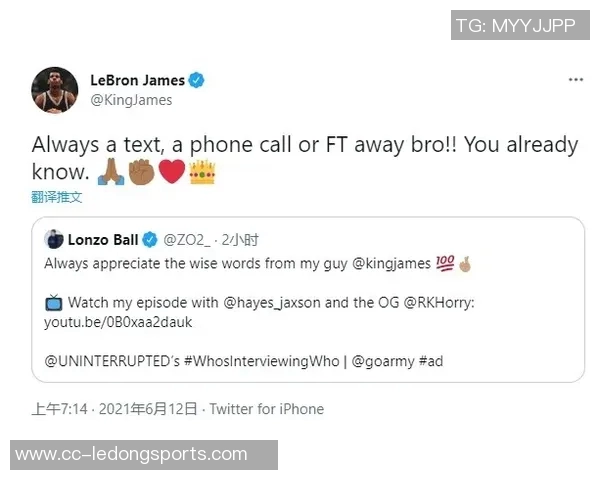Click the LeBron James display name

click(137, 80)
